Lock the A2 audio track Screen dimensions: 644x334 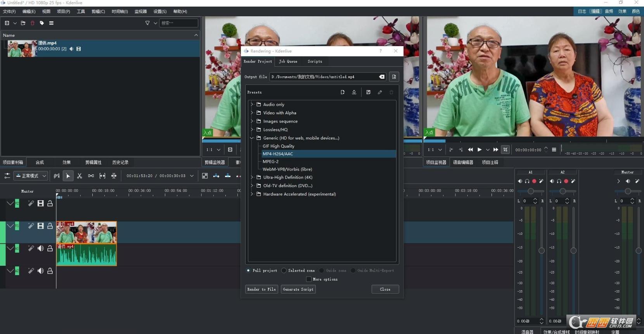click(50, 271)
